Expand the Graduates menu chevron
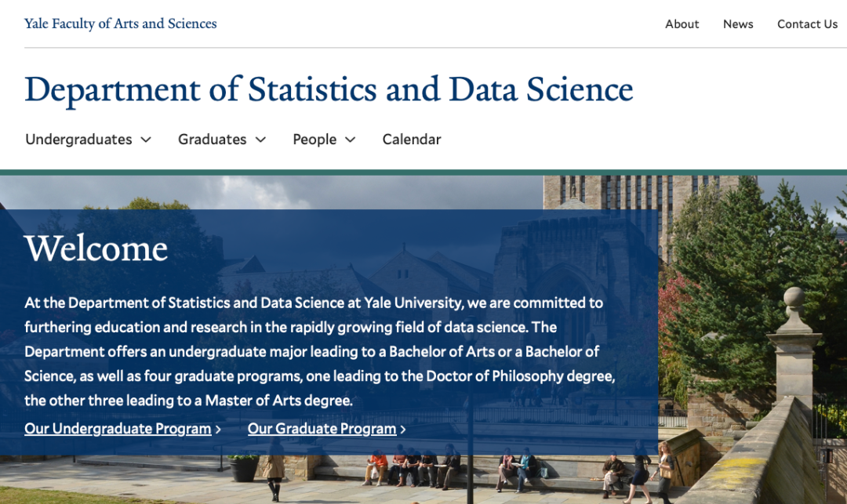Image resolution: width=847 pixels, height=504 pixels. point(260,140)
